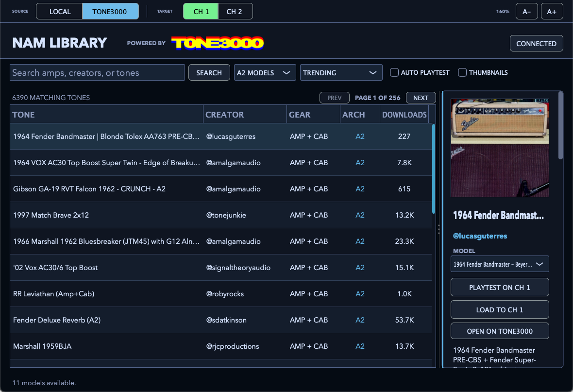Open the TRENDING sort dropdown
The image size is (573, 392).
[341, 72]
